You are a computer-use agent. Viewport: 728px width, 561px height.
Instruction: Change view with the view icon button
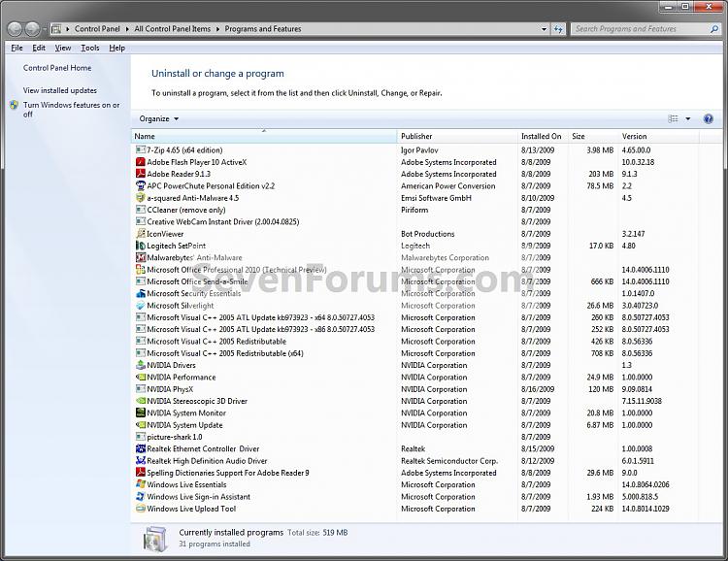674,118
